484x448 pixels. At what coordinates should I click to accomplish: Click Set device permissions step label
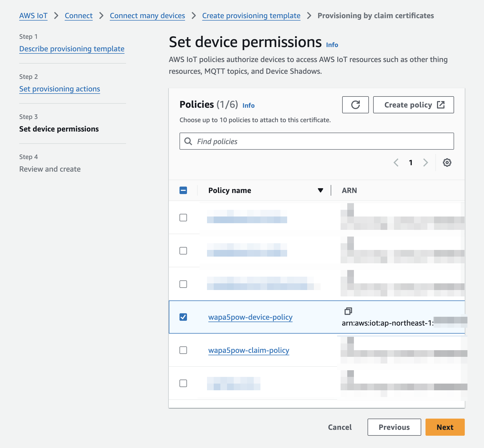point(59,129)
